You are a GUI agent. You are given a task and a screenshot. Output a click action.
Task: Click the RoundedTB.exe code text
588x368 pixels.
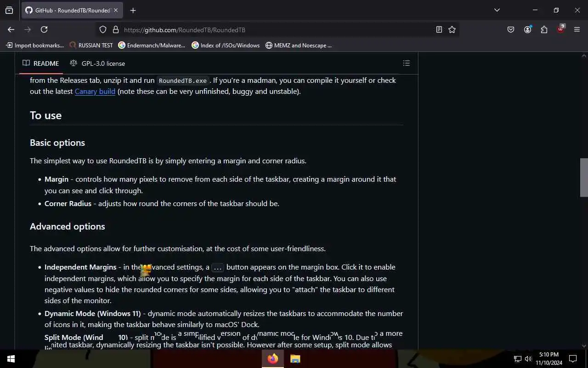(183, 80)
